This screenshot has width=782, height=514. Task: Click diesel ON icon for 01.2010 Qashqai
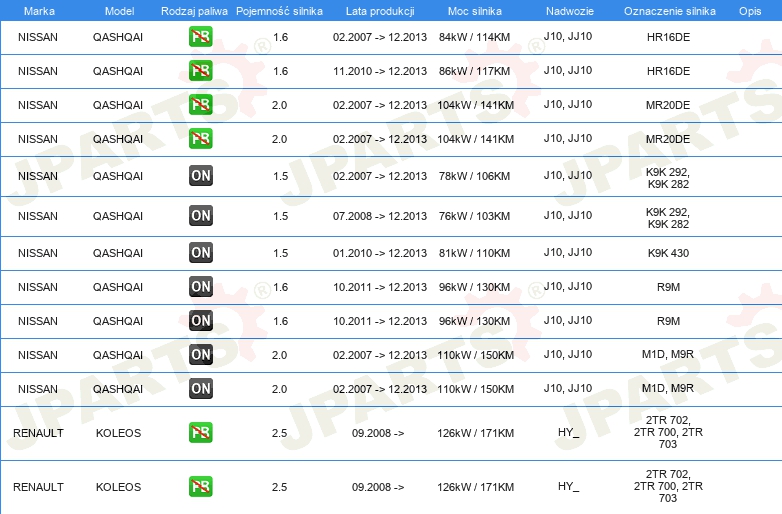coord(200,252)
